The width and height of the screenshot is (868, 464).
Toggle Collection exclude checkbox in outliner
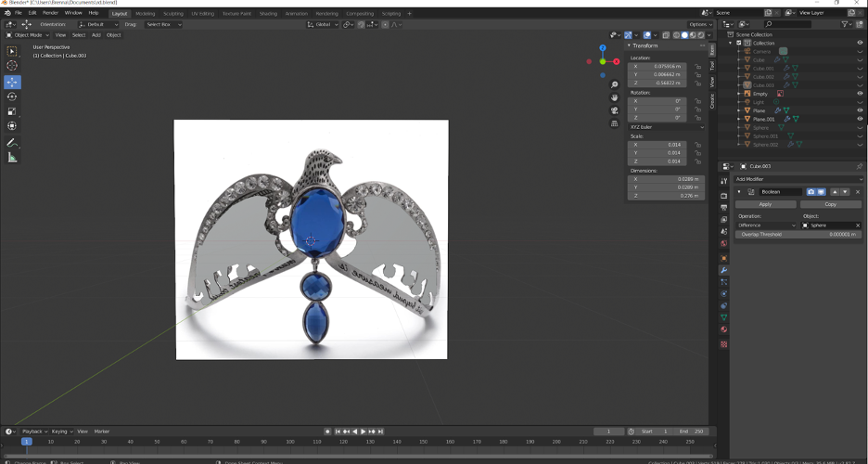738,43
